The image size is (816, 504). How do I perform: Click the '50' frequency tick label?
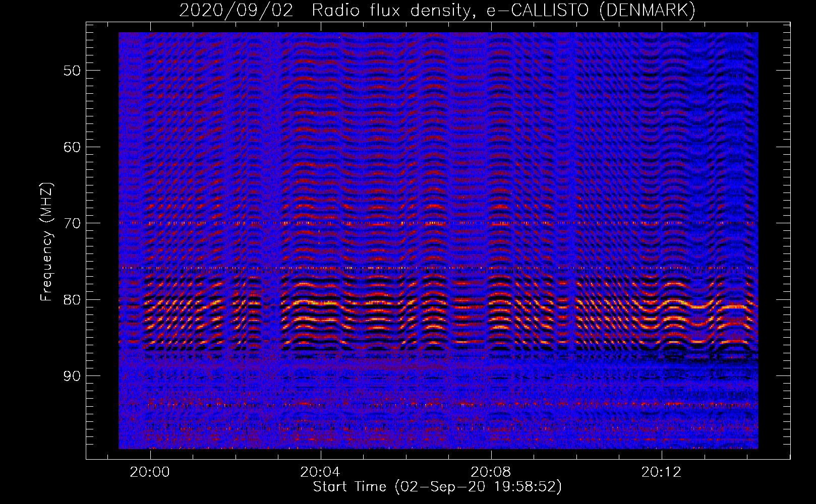pyautogui.click(x=72, y=71)
